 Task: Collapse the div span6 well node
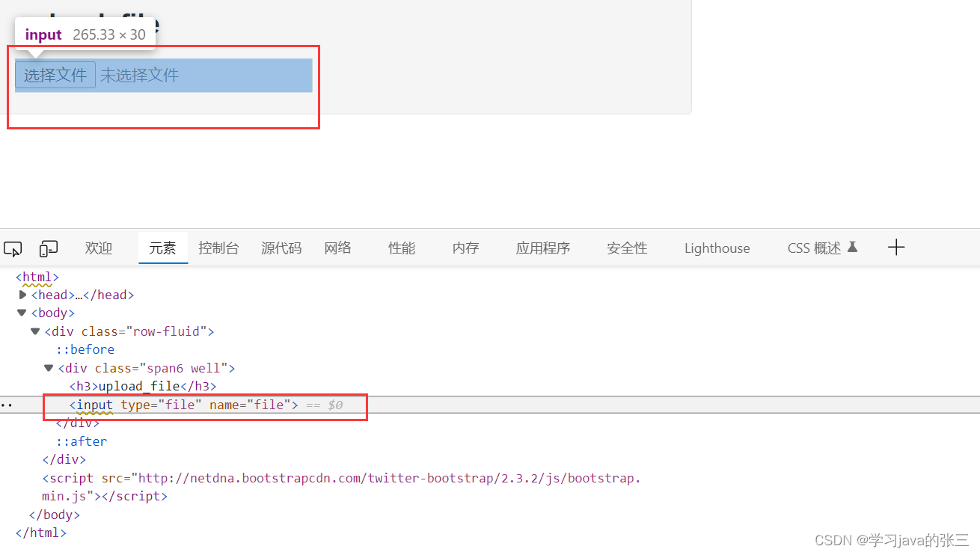(x=49, y=368)
